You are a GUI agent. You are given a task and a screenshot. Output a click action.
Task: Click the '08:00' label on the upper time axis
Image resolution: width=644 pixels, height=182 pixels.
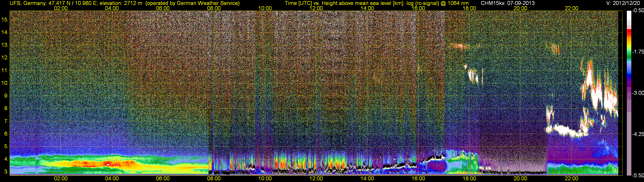(x=214, y=8)
